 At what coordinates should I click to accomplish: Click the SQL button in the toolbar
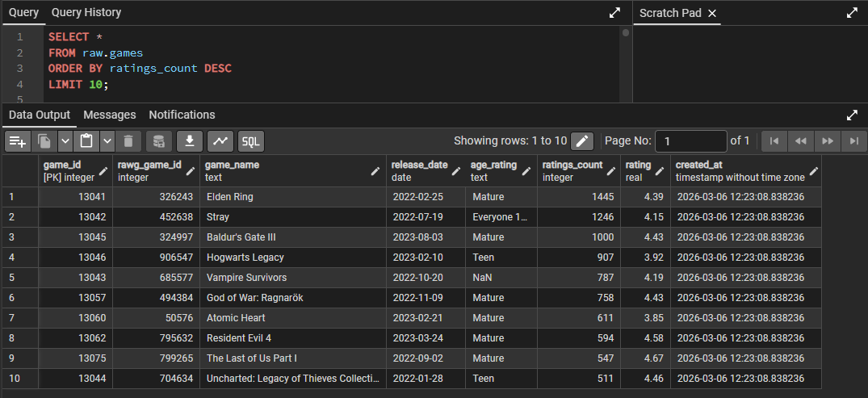point(251,141)
